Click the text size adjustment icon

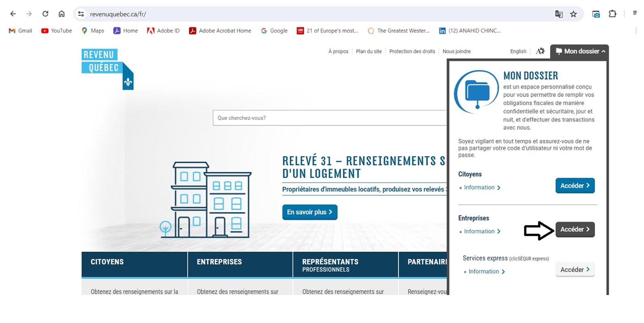(x=540, y=51)
